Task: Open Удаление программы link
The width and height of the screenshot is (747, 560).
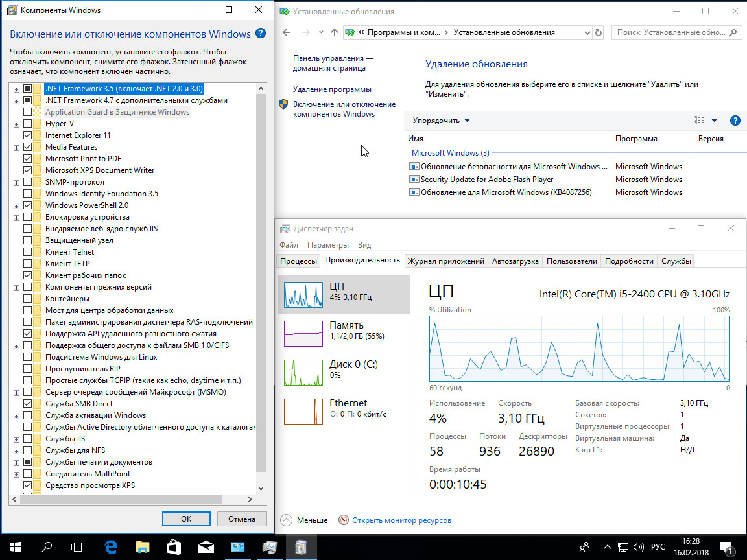Action: [332, 89]
